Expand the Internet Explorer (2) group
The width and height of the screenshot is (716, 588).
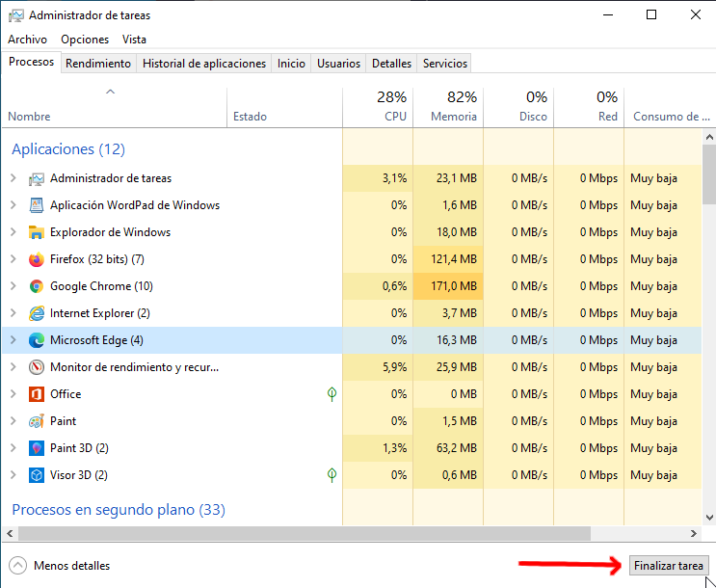[13, 313]
